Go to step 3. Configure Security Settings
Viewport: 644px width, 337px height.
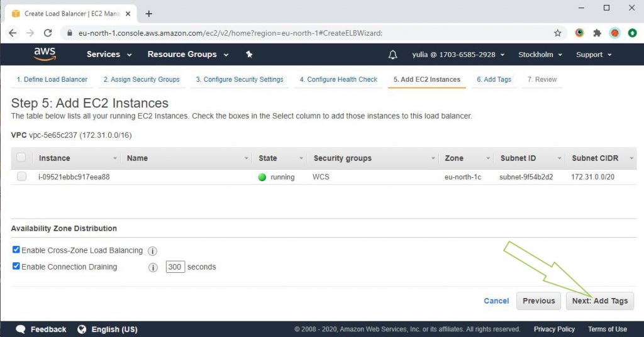[240, 79]
